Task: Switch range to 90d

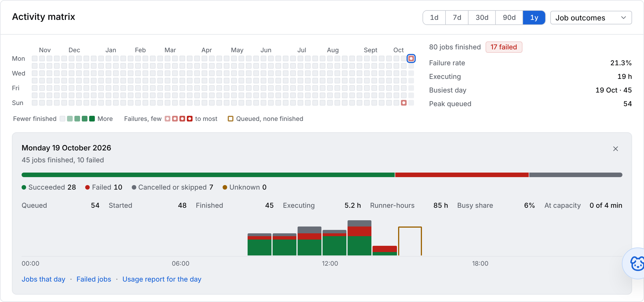Action: click(509, 18)
